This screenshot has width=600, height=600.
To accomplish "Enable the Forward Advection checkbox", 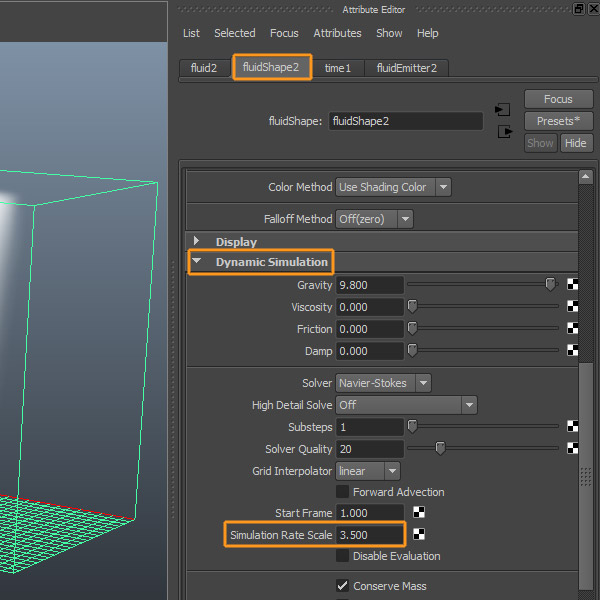I will [x=342, y=492].
